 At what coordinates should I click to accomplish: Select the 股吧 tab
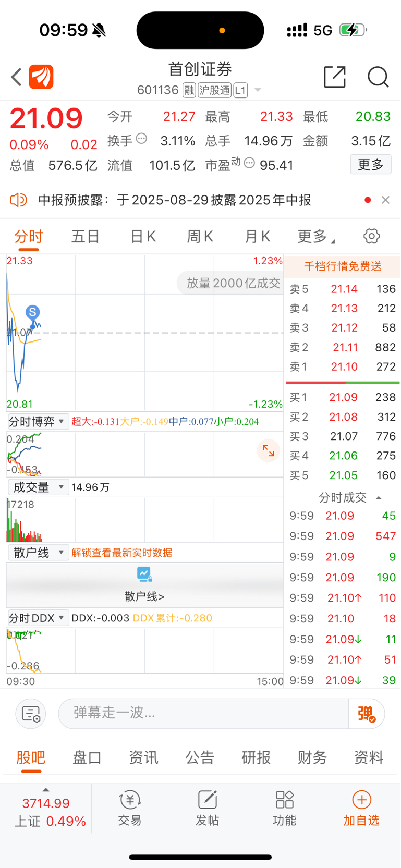tap(31, 757)
